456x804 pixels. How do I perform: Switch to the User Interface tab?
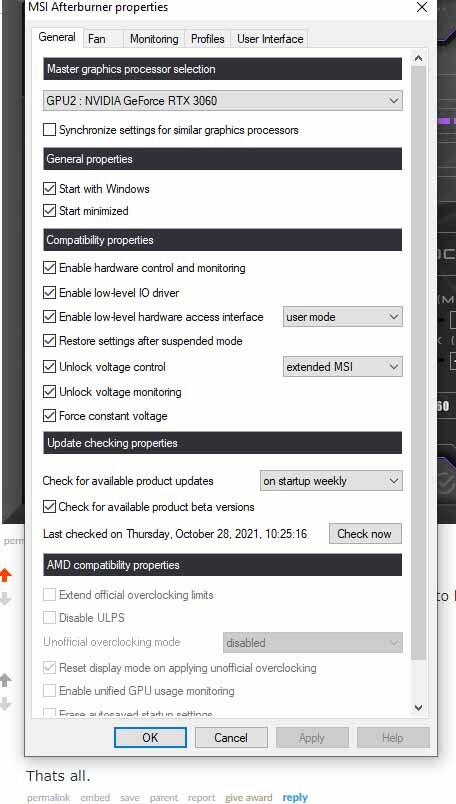point(270,39)
